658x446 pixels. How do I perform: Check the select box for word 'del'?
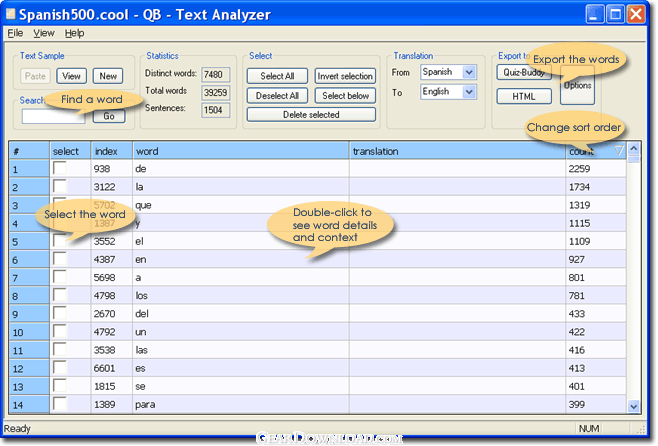[x=60, y=313]
